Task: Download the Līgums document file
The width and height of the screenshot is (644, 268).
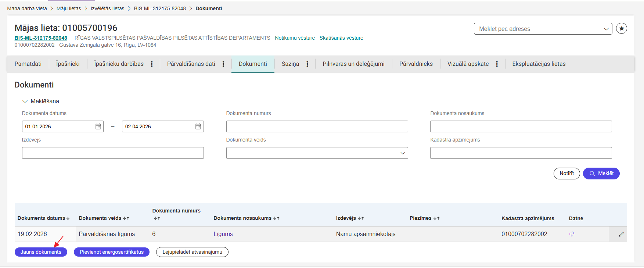Action: pyautogui.click(x=572, y=234)
